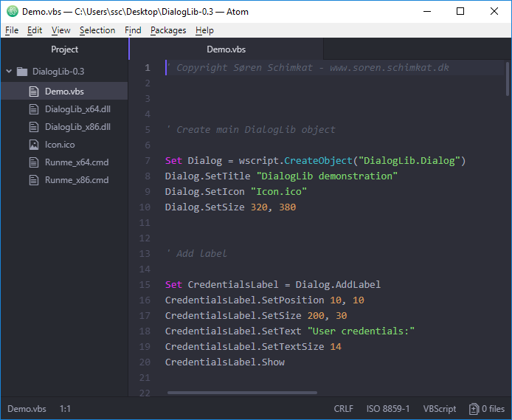Click the editor horizontal scrollbar thumb

coord(242,393)
